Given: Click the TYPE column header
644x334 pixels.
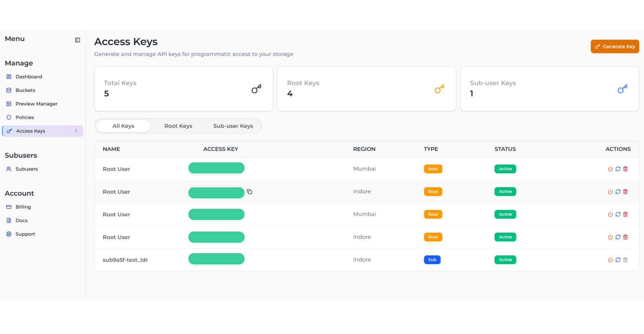Looking at the screenshot, I should (x=431, y=149).
